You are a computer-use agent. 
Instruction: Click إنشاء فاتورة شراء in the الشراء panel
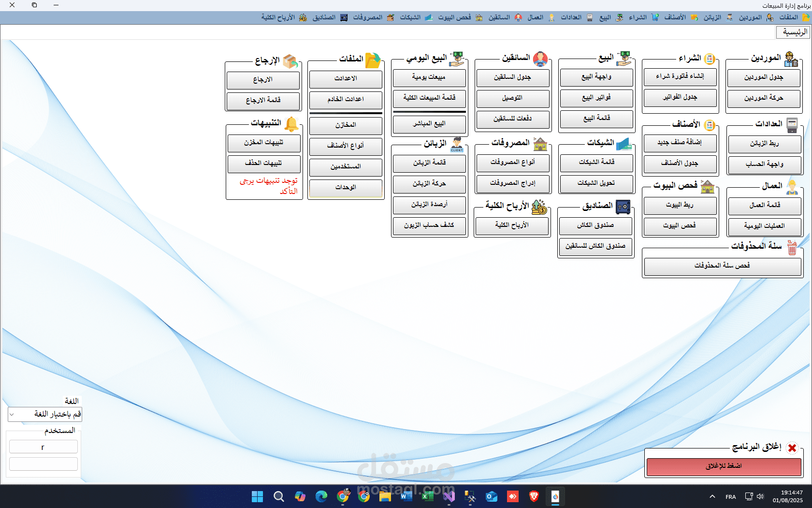[x=679, y=76]
